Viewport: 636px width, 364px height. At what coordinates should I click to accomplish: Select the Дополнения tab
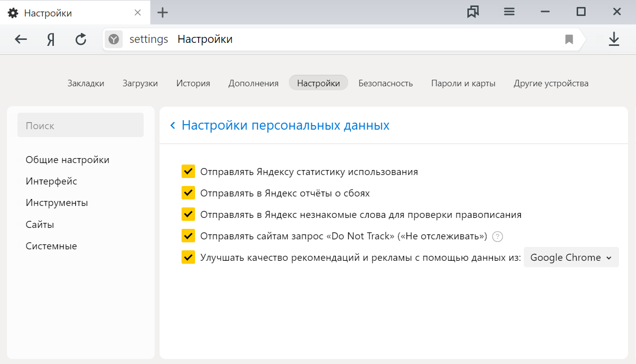click(253, 83)
